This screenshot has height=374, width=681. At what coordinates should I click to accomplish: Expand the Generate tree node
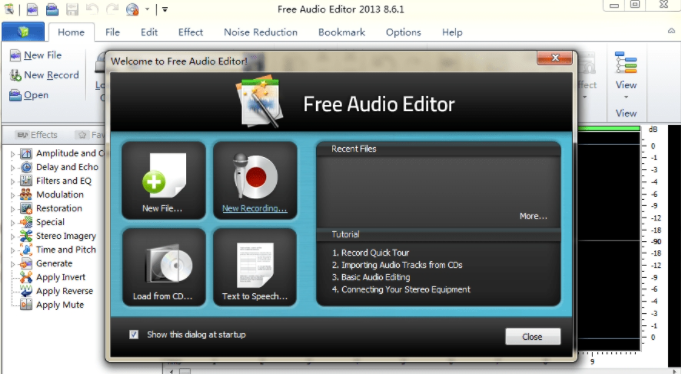pyautogui.click(x=13, y=264)
